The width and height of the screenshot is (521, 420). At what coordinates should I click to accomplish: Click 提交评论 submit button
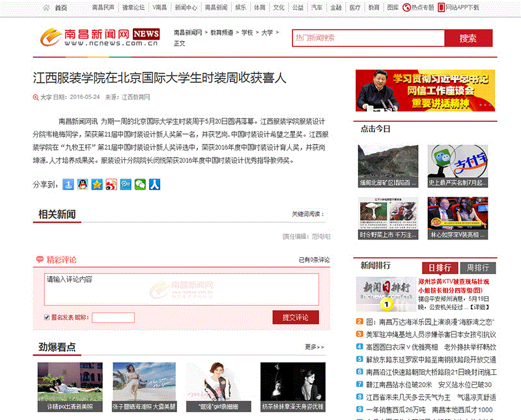coord(295,318)
